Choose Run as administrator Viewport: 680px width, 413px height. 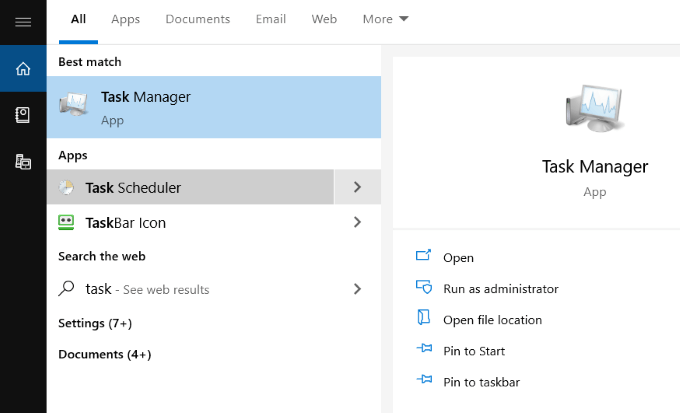click(x=500, y=289)
